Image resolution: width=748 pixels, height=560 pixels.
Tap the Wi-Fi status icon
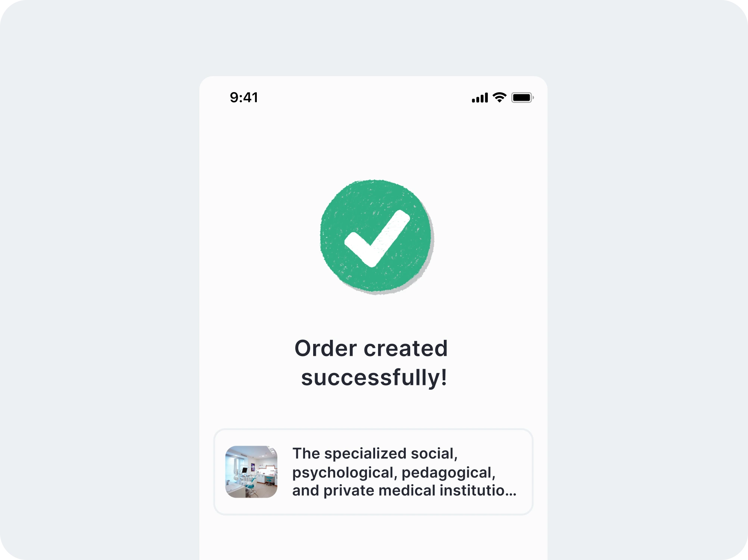499,97
